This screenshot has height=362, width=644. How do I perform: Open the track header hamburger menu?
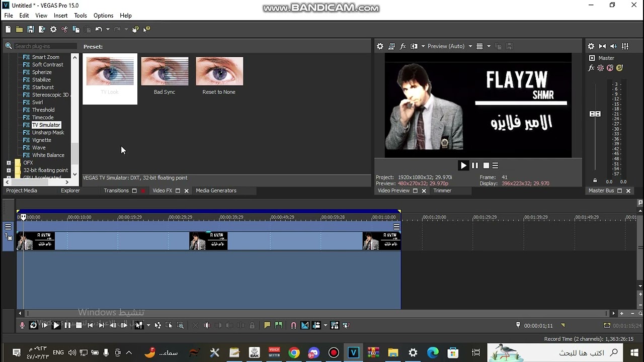8,227
